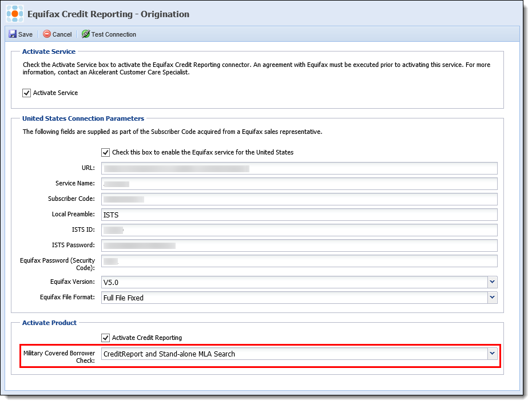Click the Equifax Credit Reporting app logo
532x404 pixels.
tap(15, 14)
